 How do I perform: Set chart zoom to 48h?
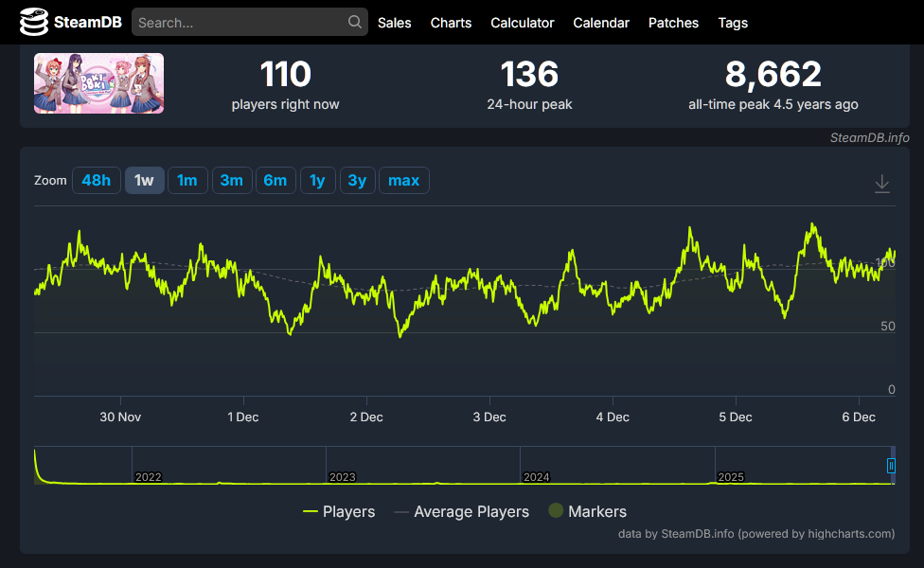(96, 180)
